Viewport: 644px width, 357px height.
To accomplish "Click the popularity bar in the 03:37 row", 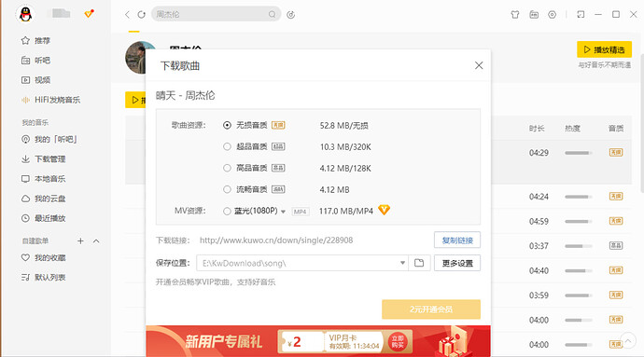I will click(x=579, y=246).
